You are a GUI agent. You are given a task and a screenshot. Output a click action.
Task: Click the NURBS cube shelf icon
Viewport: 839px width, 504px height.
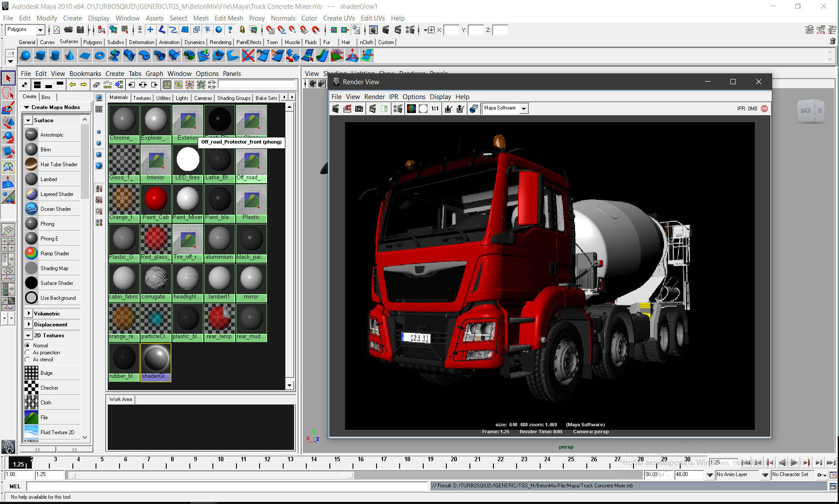[41, 55]
